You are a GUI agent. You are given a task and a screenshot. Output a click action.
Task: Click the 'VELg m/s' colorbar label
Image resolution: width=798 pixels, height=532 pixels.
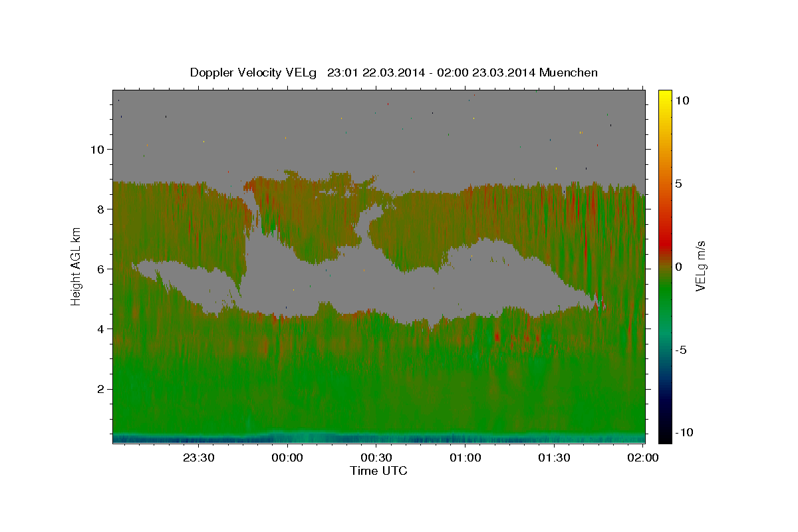[x=700, y=266]
